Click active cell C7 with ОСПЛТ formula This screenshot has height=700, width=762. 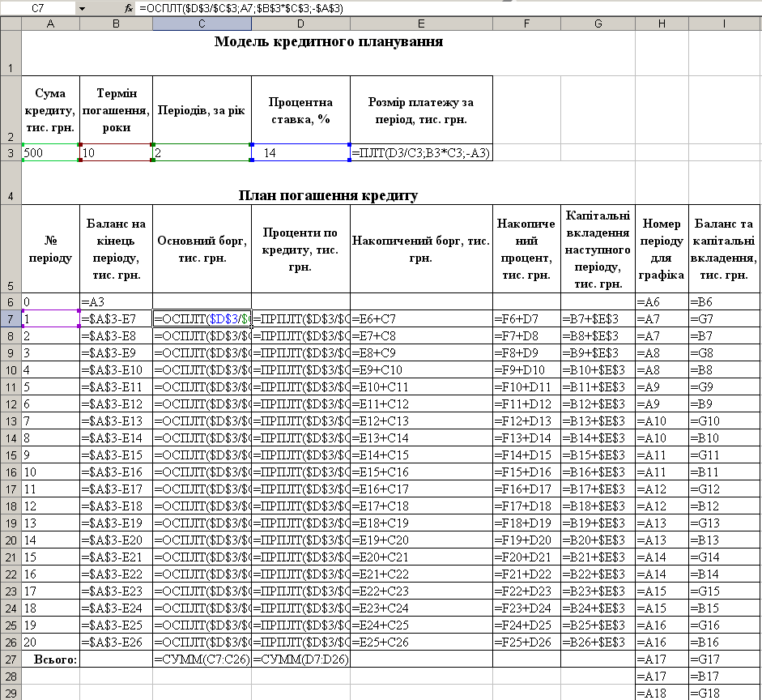click(202, 319)
